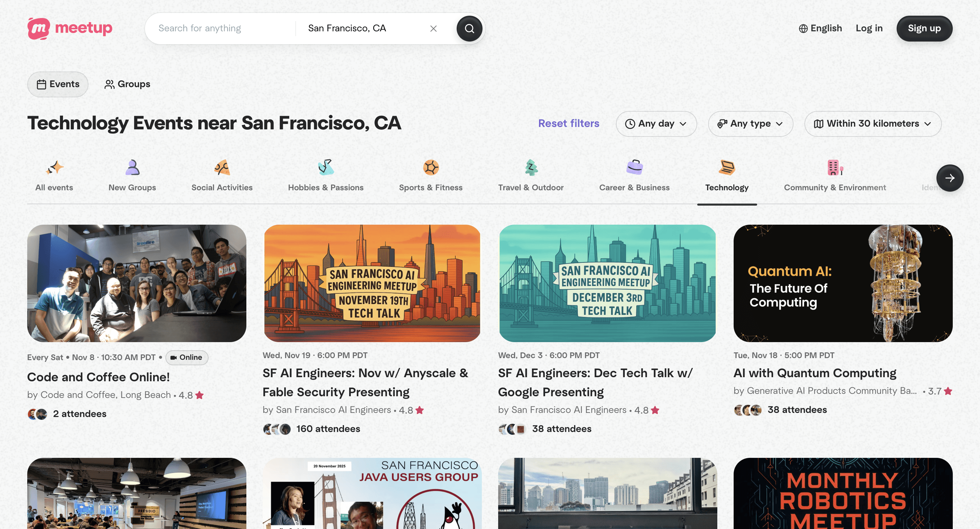980x529 pixels.
Task: Clear the San Francisco location with the X
Action: (433, 28)
